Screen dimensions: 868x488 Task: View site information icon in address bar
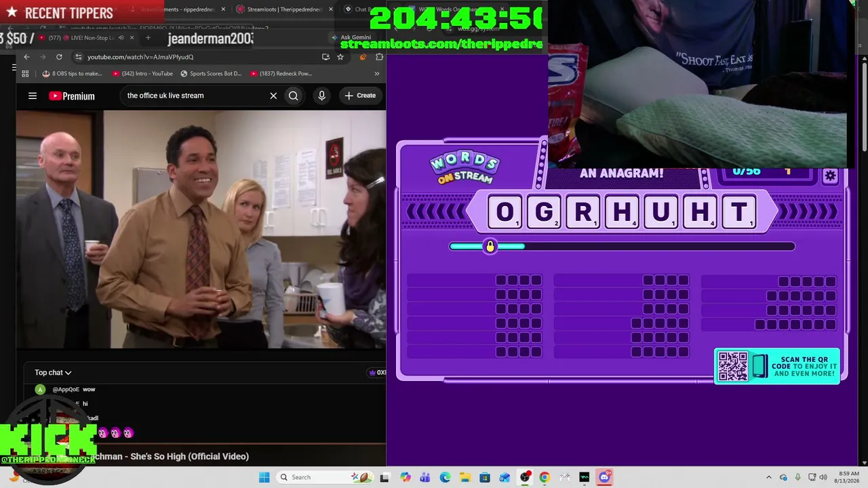point(79,57)
